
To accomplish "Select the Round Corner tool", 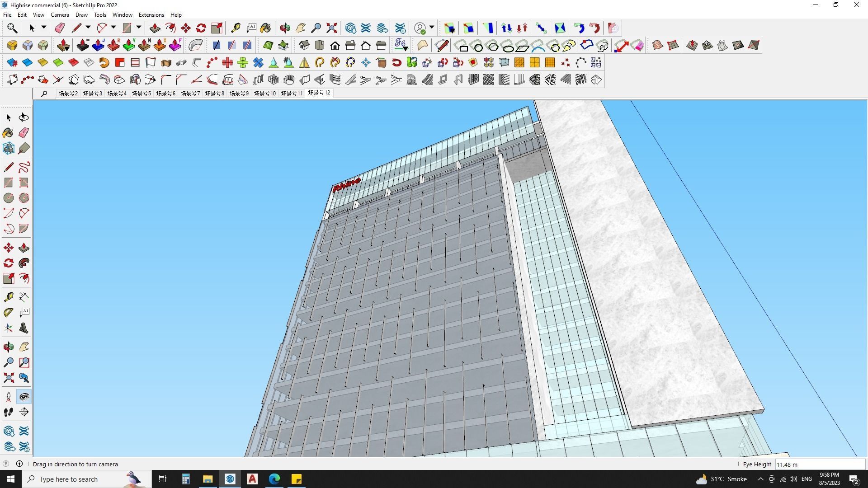I will (x=12, y=45).
